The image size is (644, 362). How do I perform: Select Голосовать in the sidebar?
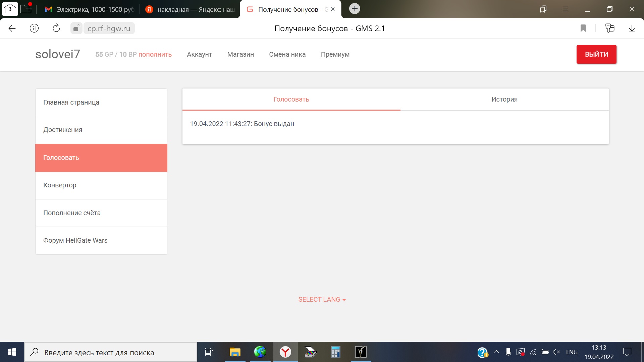[101, 158]
